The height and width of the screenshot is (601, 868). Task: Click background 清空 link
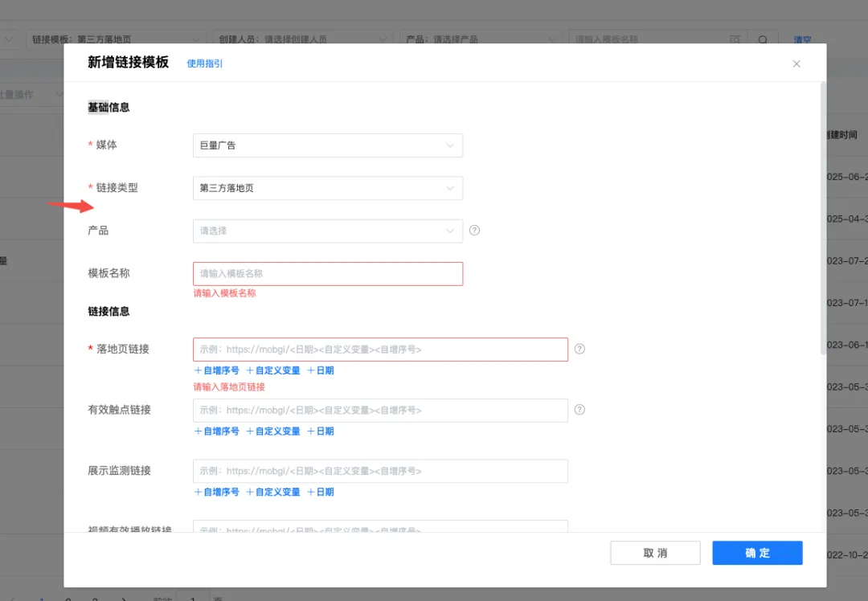tap(802, 40)
